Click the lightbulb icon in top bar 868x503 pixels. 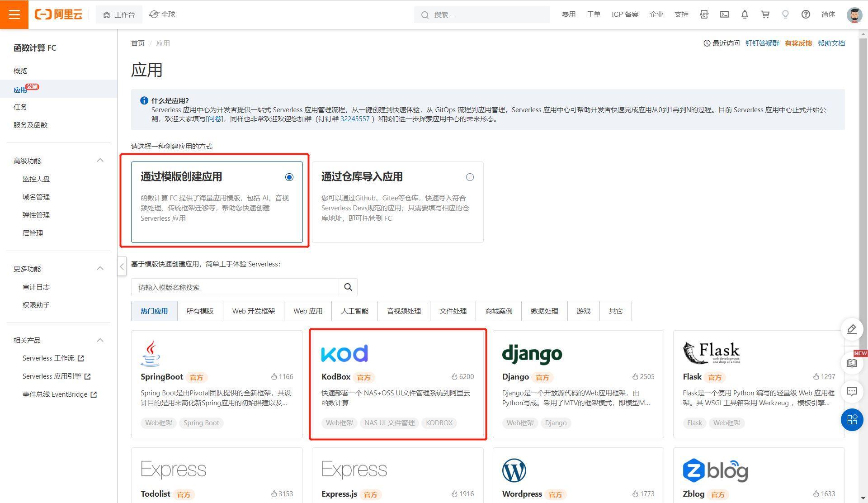[785, 14]
